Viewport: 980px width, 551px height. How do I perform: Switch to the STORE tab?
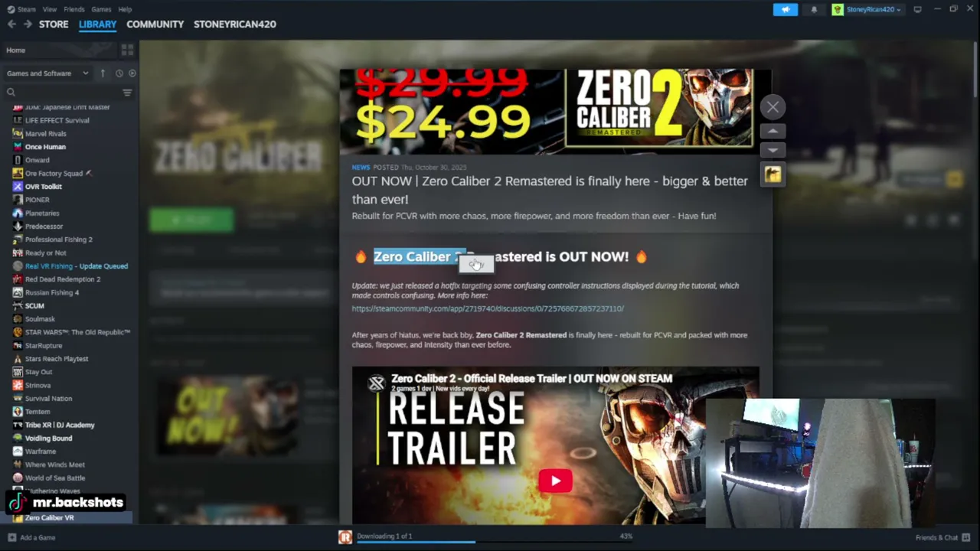54,24
